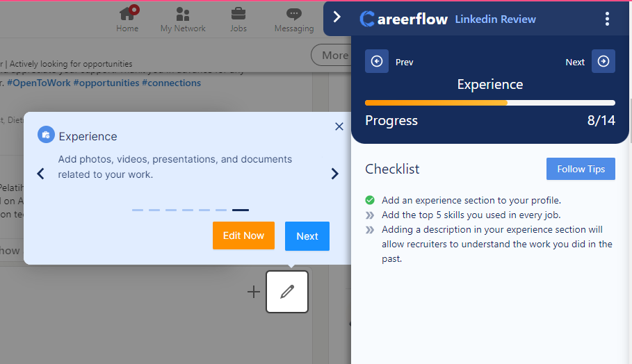Select the last dark tip indicator dash
The image size is (632, 364).
[x=241, y=210]
